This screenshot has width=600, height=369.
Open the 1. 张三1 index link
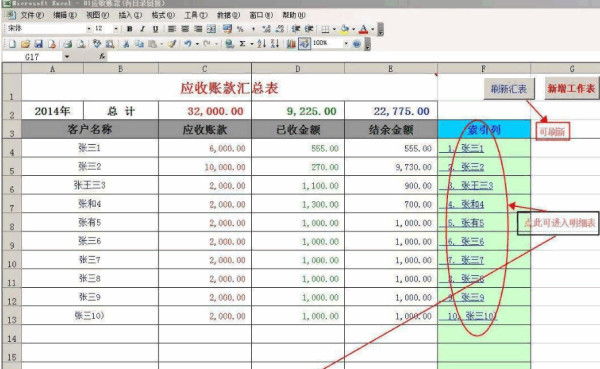tap(465, 148)
